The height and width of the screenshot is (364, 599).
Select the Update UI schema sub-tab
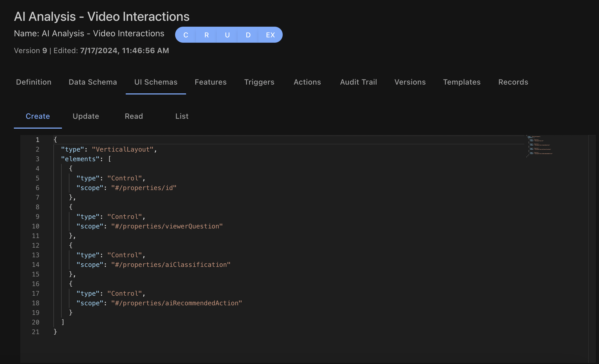coord(86,116)
